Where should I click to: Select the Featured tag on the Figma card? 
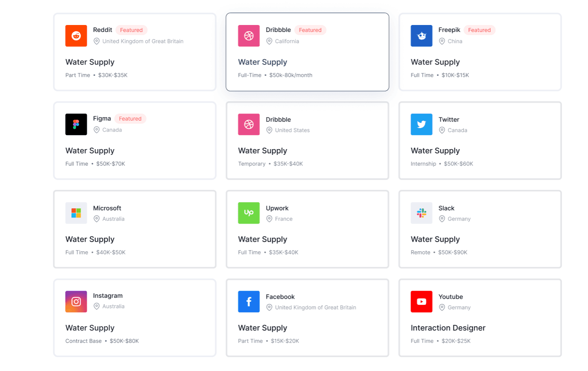point(130,119)
